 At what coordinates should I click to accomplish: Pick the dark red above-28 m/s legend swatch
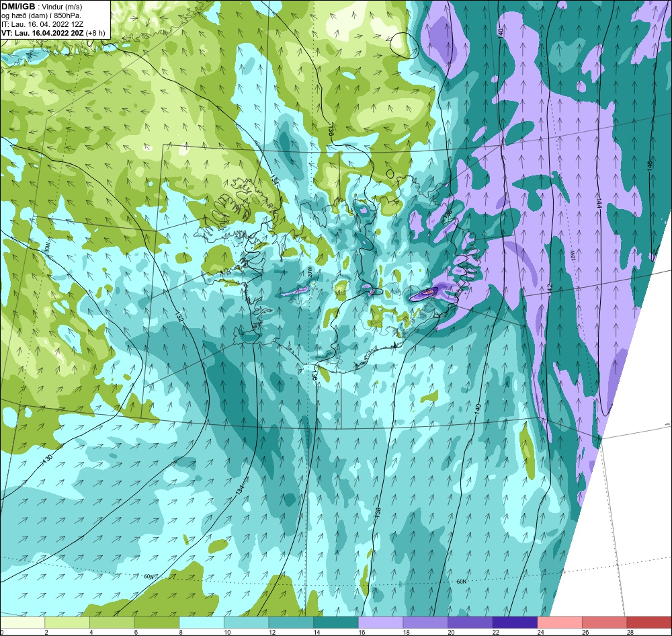click(649, 623)
